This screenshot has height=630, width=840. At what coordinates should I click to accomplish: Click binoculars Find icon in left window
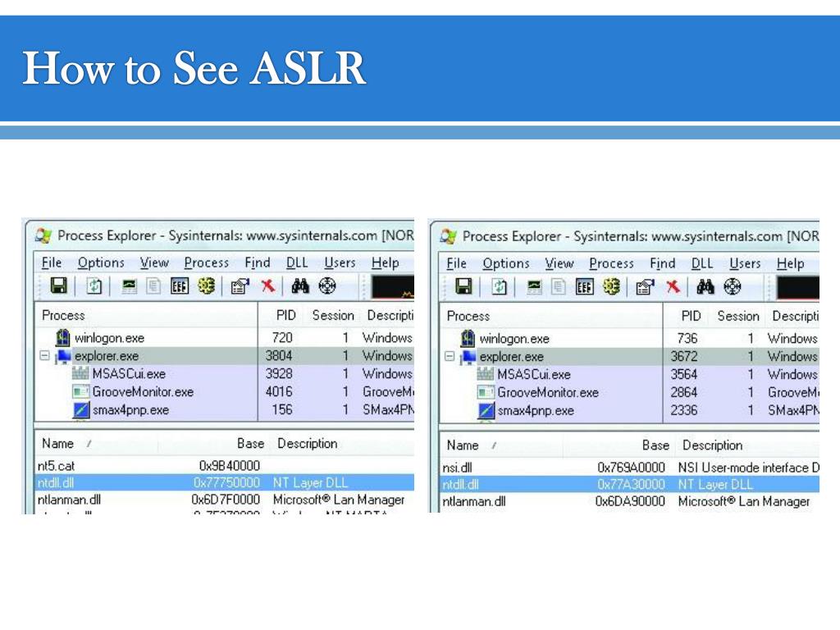pyautogui.click(x=300, y=285)
